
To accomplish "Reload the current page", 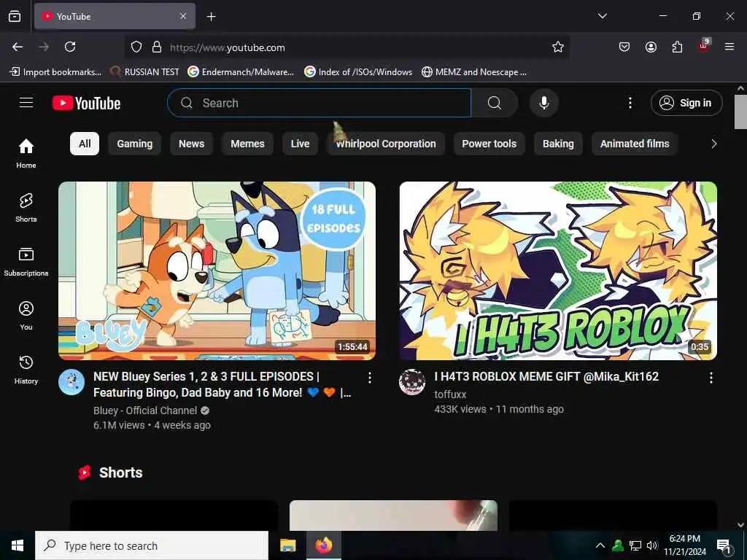I will point(70,47).
